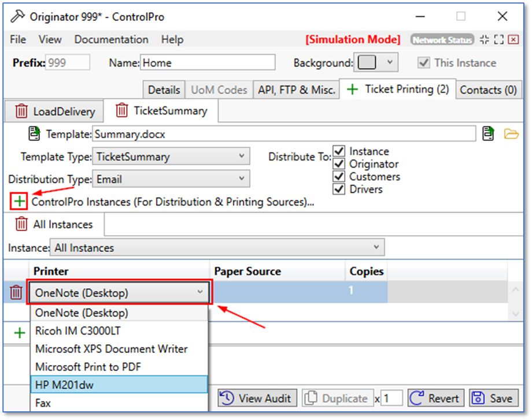Click the green plus to add printer row

tap(20, 333)
